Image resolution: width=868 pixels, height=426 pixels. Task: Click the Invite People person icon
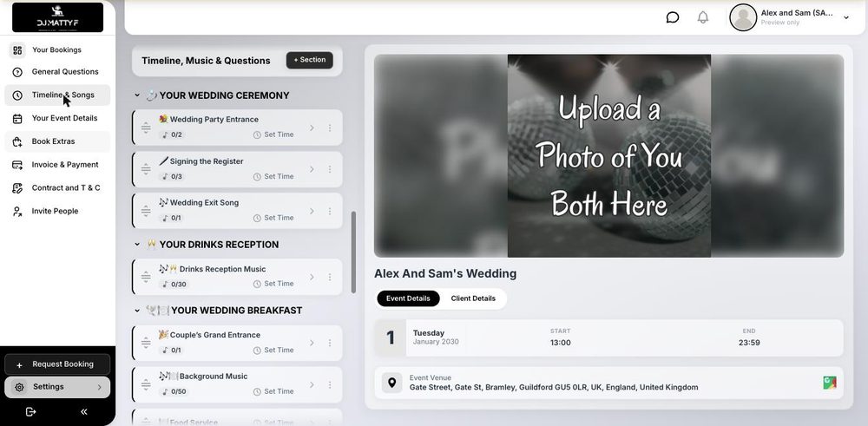17,212
